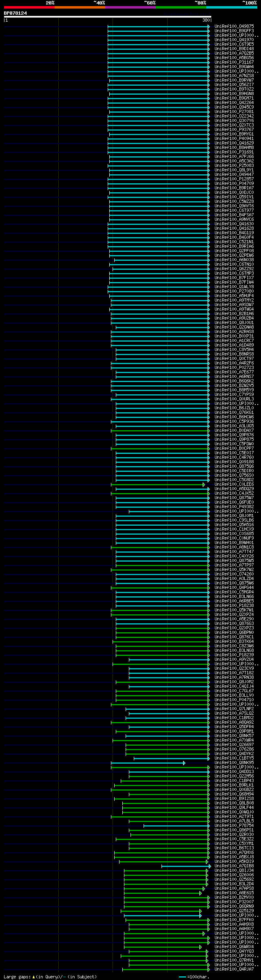This screenshot has height=980, width=261.
Task: Click the green ~80% identity legend segment
Action: pyautogui.click(x=181, y=7)
